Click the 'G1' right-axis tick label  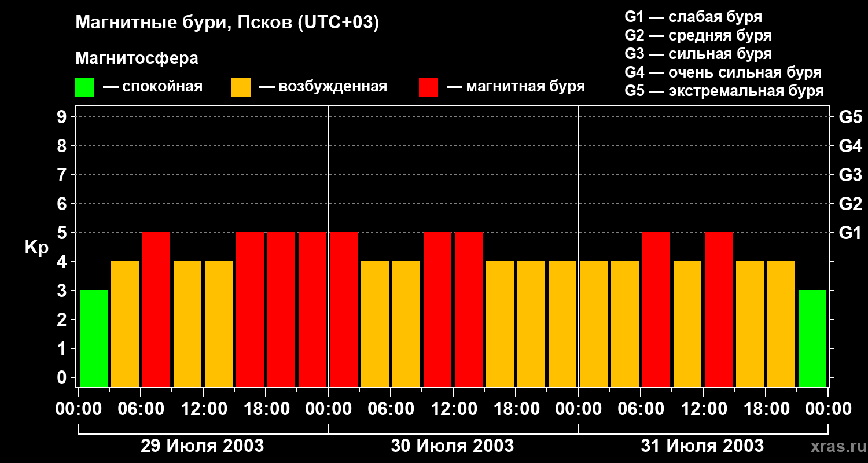tap(850, 233)
